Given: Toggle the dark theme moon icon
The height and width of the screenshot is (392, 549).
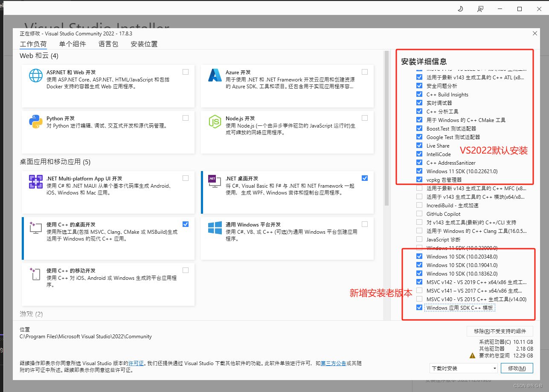Looking at the screenshot, I should (460, 9).
